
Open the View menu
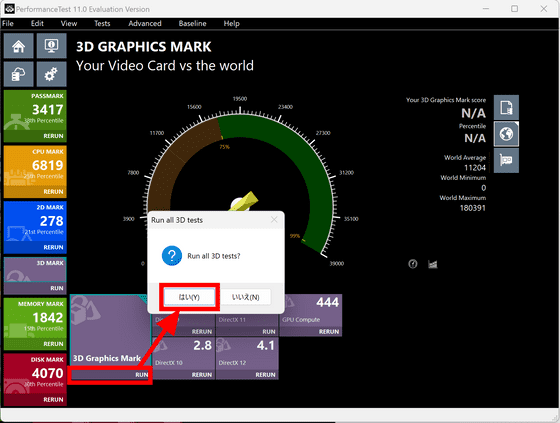point(69,24)
